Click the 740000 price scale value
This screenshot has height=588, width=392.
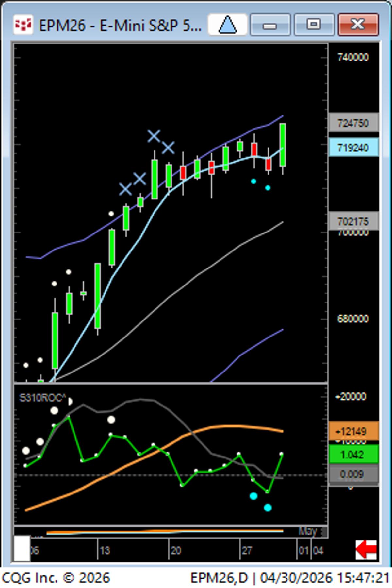353,57
